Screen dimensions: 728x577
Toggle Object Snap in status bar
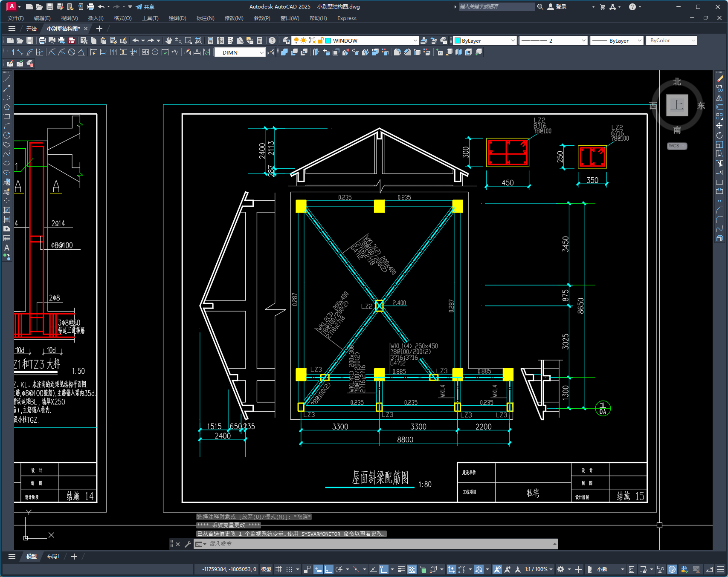pos(384,569)
